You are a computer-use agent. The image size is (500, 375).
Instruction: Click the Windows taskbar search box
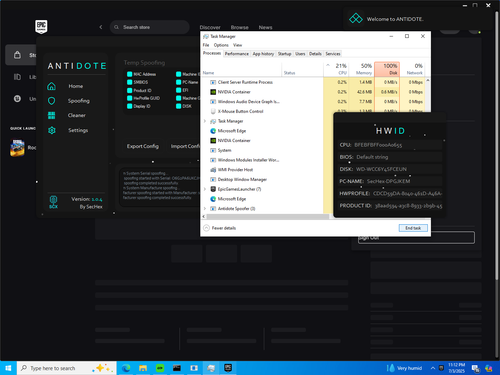tap(67, 368)
